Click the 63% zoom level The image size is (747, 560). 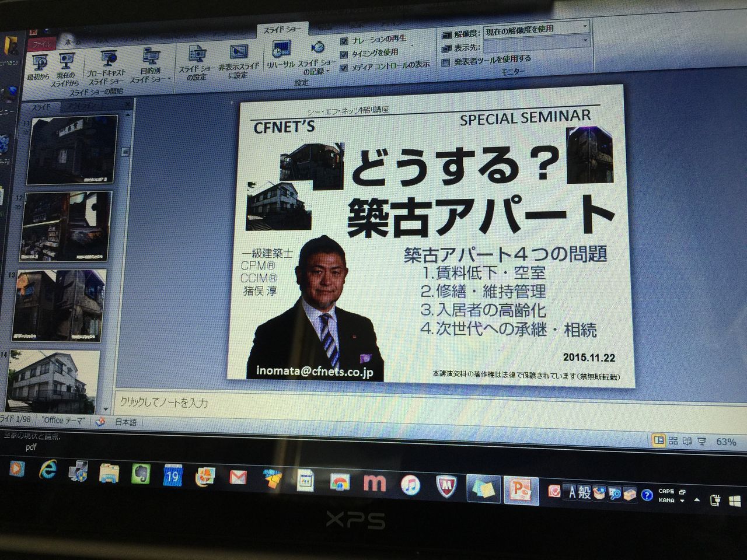725,442
